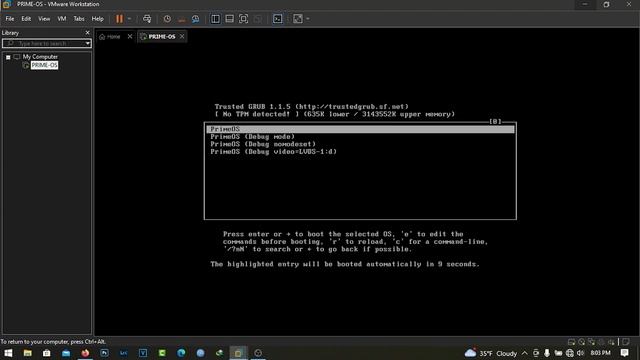Toggle the library sidebar view icon
This screenshot has height=360, width=640.
pyautogui.click(x=215, y=19)
